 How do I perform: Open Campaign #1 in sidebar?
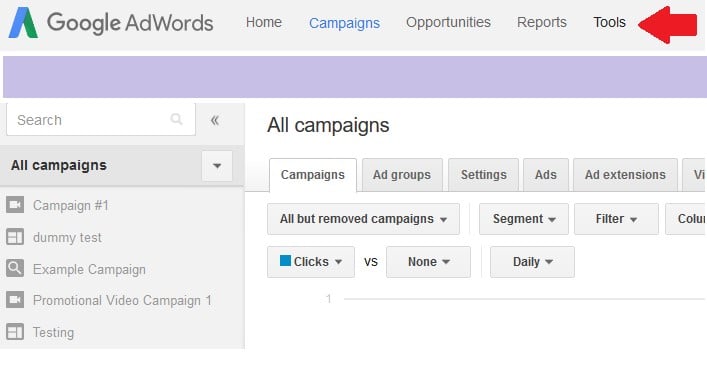(x=71, y=206)
